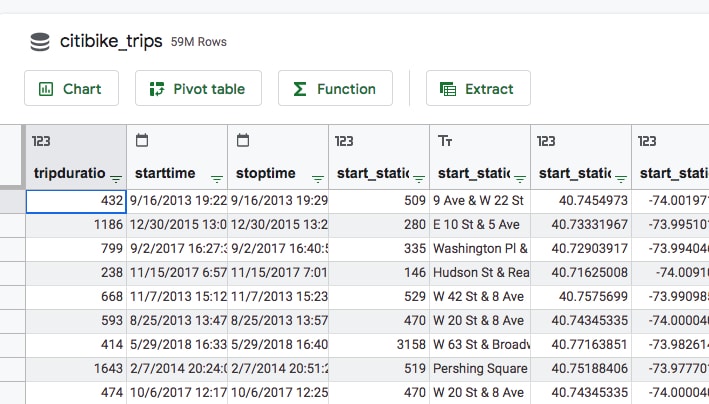Select stoptime cell 2/7/2014 20:51
The image size is (709, 404).
[278, 369]
